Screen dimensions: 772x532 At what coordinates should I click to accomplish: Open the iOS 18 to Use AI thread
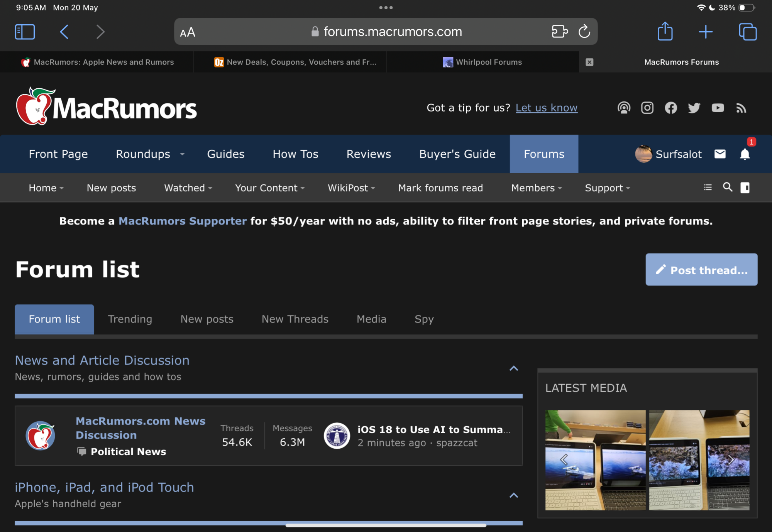(x=434, y=430)
